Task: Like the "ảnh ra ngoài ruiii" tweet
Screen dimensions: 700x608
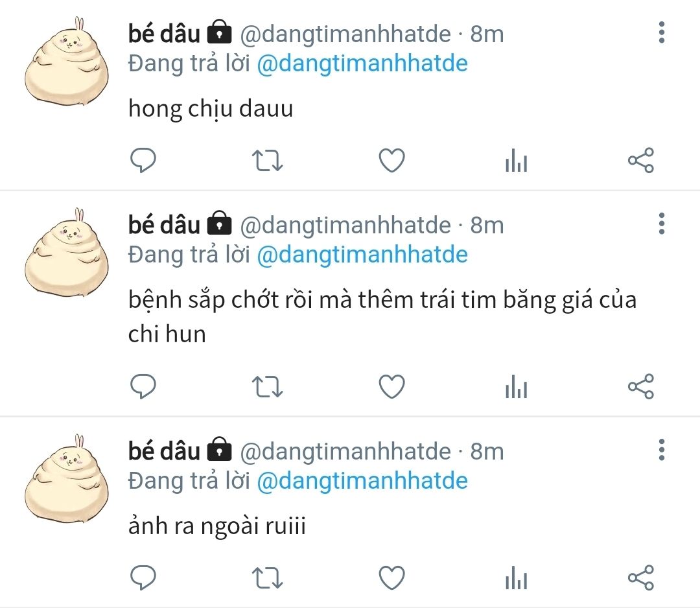Action: tap(391, 577)
